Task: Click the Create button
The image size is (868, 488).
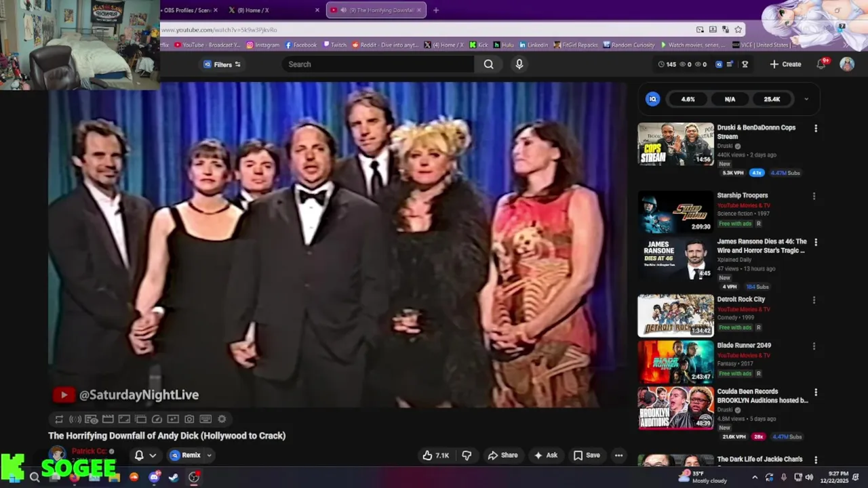Action: [x=785, y=64]
